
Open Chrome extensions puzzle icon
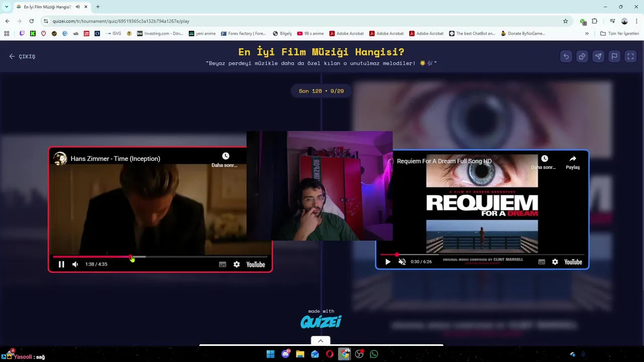594,21
